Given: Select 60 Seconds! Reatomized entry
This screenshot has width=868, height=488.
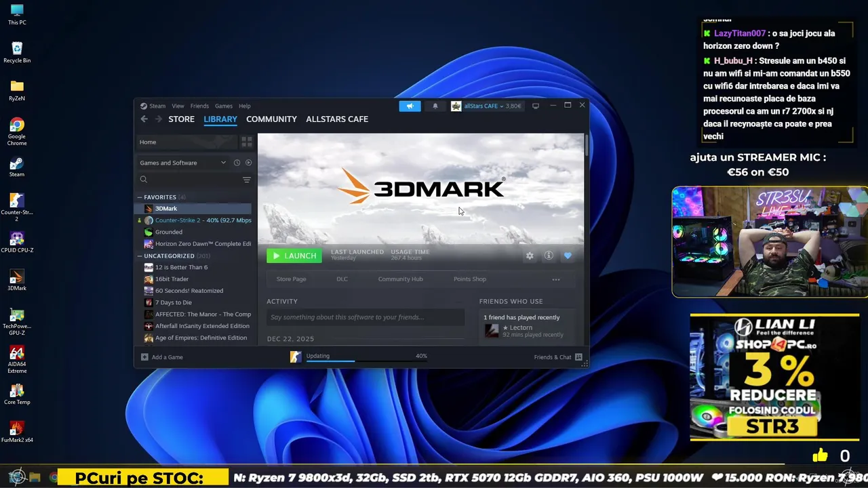Looking at the screenshot, I should pos(194,291).
